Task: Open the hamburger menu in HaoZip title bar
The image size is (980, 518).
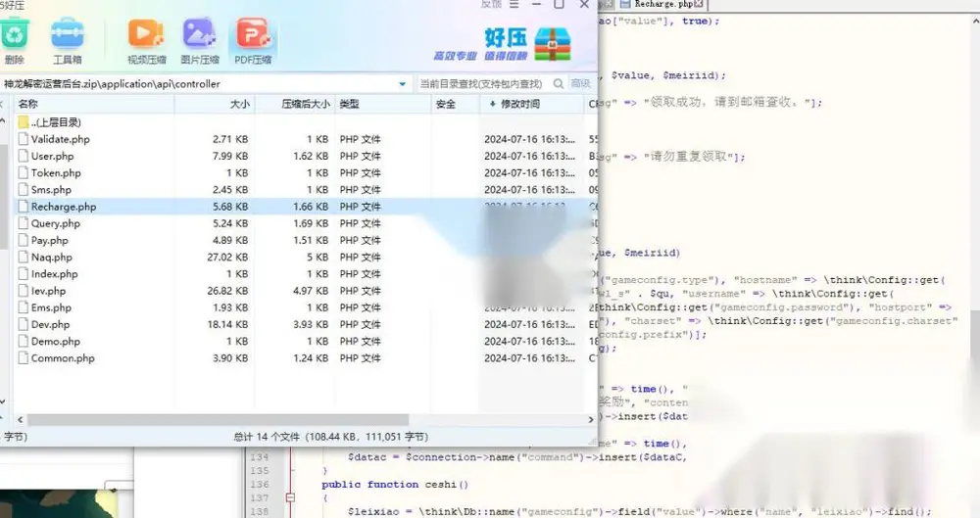Action: (514, 4)
